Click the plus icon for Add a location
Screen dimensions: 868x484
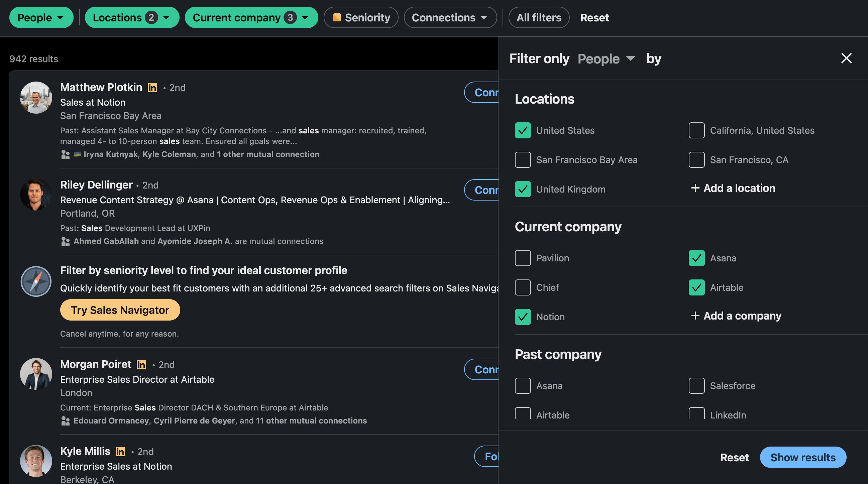[695, 188]
